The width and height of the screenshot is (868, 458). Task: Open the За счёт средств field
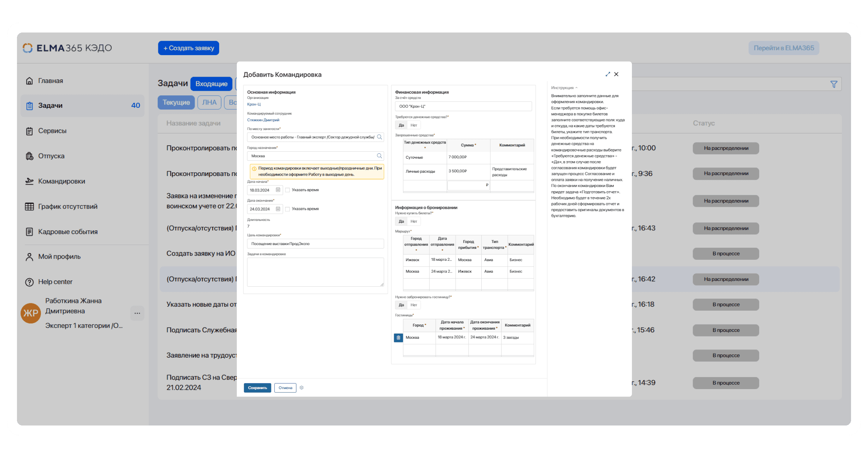pyautogui.click(x=463, y=106)
